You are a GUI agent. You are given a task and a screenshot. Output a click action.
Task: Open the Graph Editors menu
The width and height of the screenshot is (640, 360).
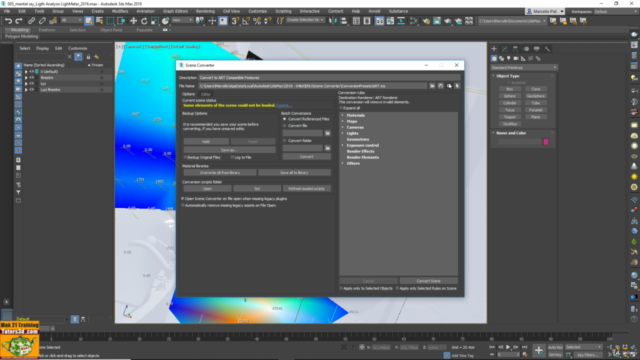pos(175,11)
